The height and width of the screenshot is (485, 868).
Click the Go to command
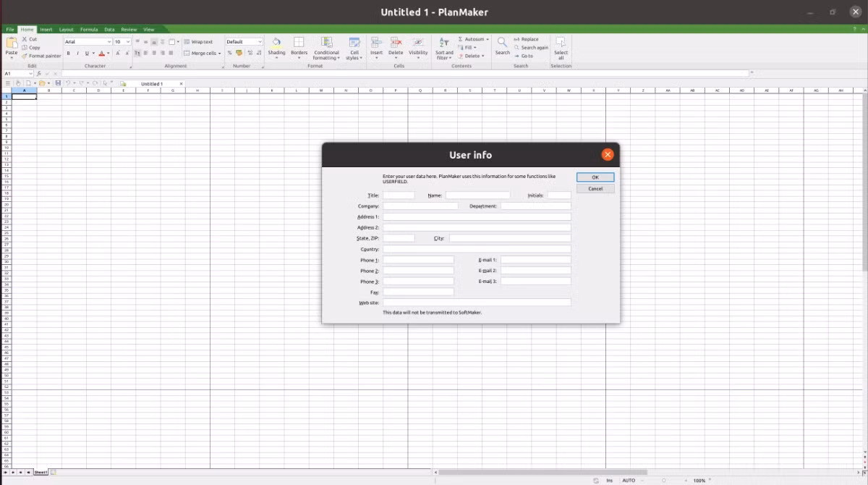click(524, 56)
